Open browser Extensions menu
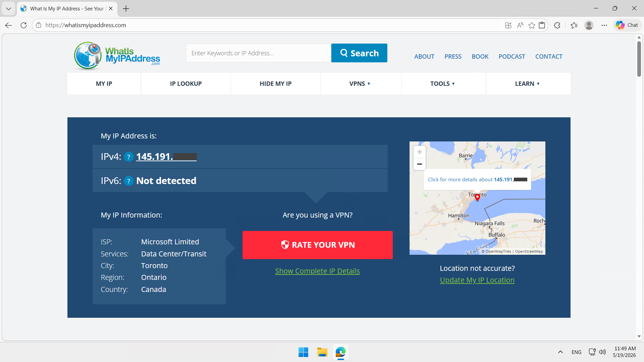The height and width of the screenshot is (362, 644). click(x=557, y=25)
